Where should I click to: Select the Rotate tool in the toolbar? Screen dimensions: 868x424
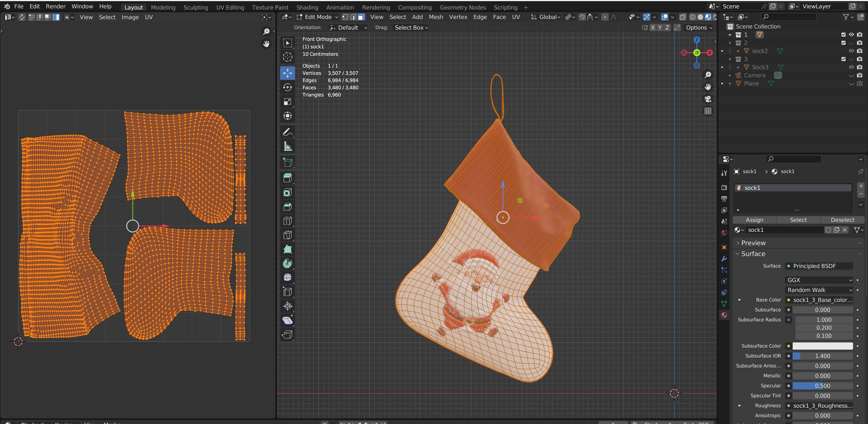click(x=287, y=87)
